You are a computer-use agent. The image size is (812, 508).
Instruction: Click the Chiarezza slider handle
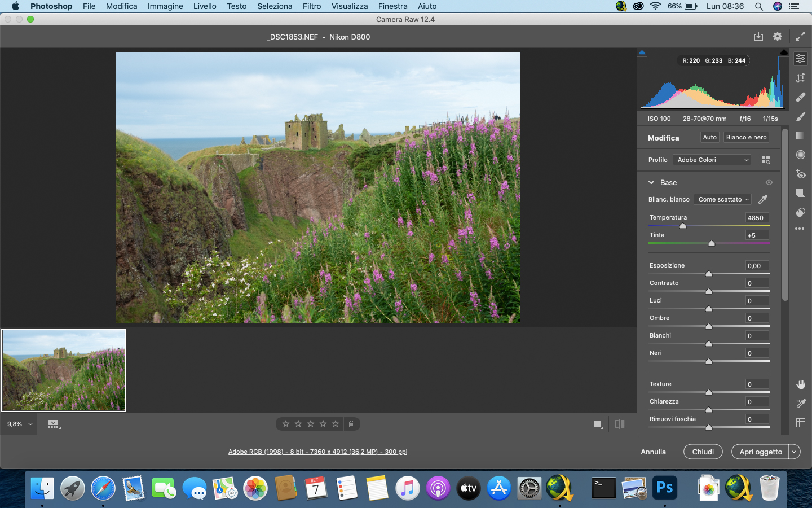coord(709,410)
